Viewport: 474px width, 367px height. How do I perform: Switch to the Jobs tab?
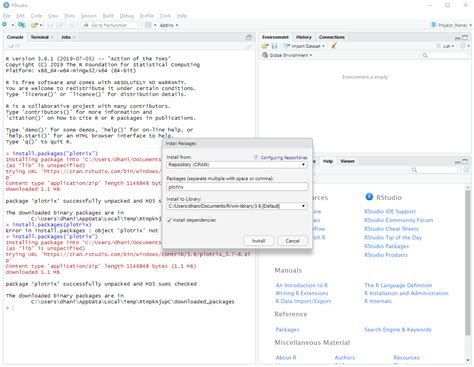click(66, 37)
